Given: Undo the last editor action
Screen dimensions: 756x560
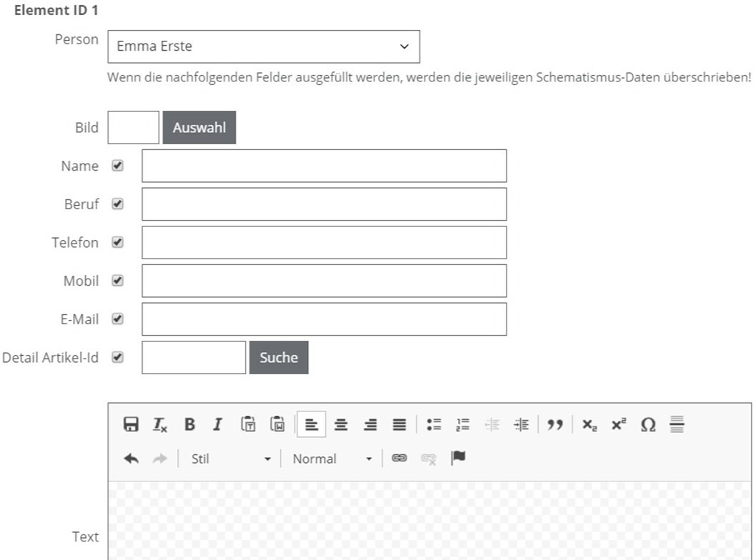Looking at the screenshot, I should click(x=131, y=459).
